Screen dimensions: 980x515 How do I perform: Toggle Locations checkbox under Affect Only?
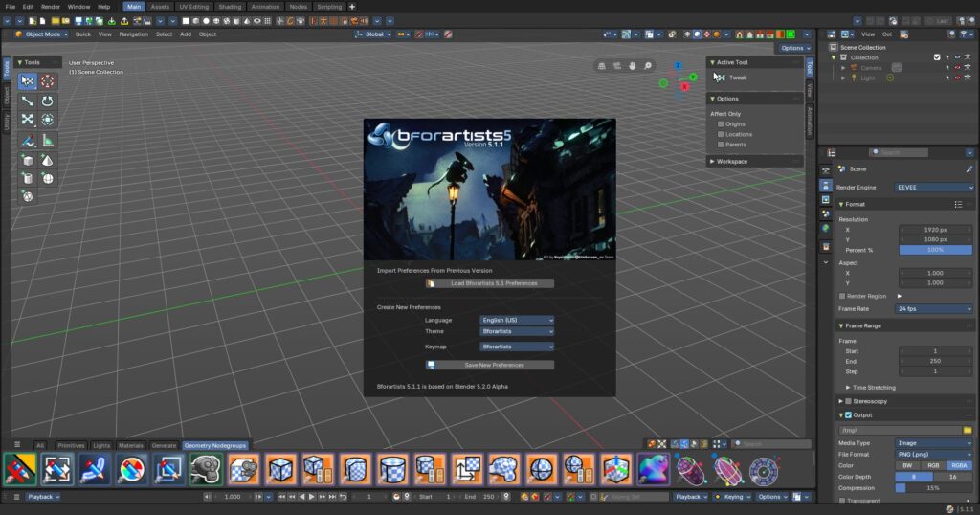click(721, 134)
